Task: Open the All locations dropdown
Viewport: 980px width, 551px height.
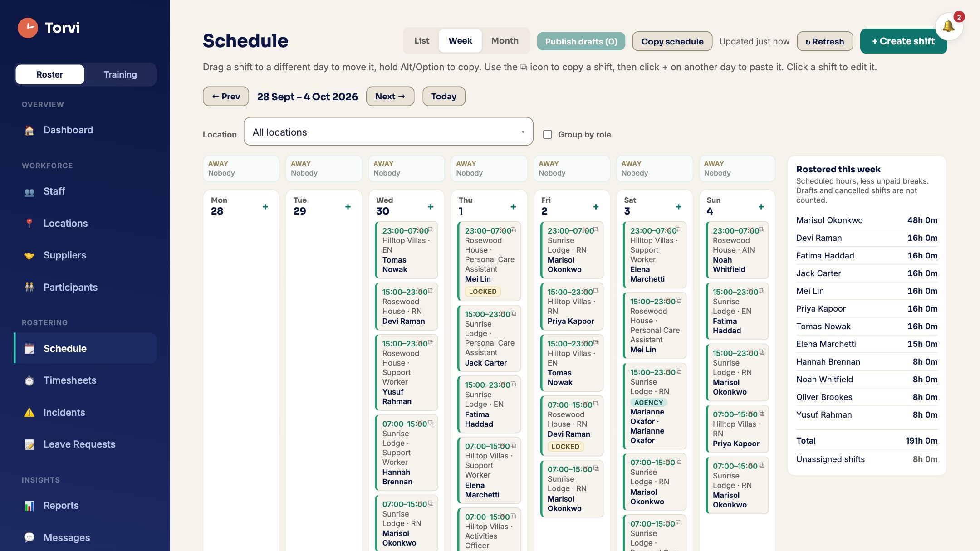Action: click(388, 132)
